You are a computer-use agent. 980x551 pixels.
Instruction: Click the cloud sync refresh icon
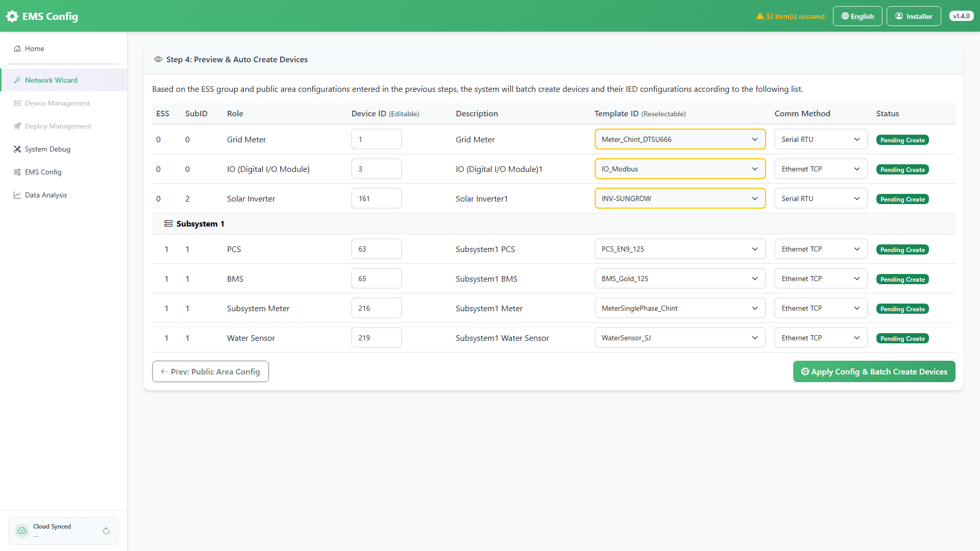click(x=106, y=531)
